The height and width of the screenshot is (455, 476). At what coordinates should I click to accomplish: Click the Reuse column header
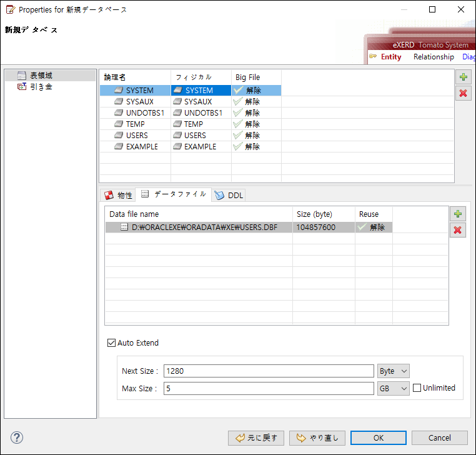click(x=374, y=214)
